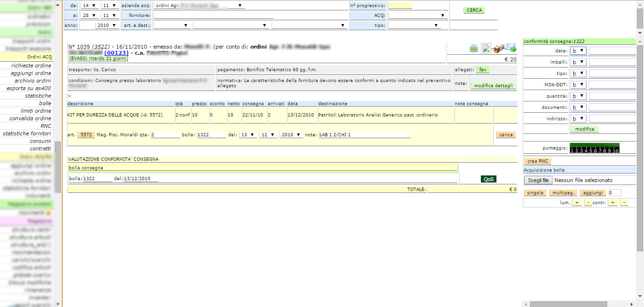This screenshot has width=644, height=307.
Task: Click the delivery truck icon
Action: 499,48
